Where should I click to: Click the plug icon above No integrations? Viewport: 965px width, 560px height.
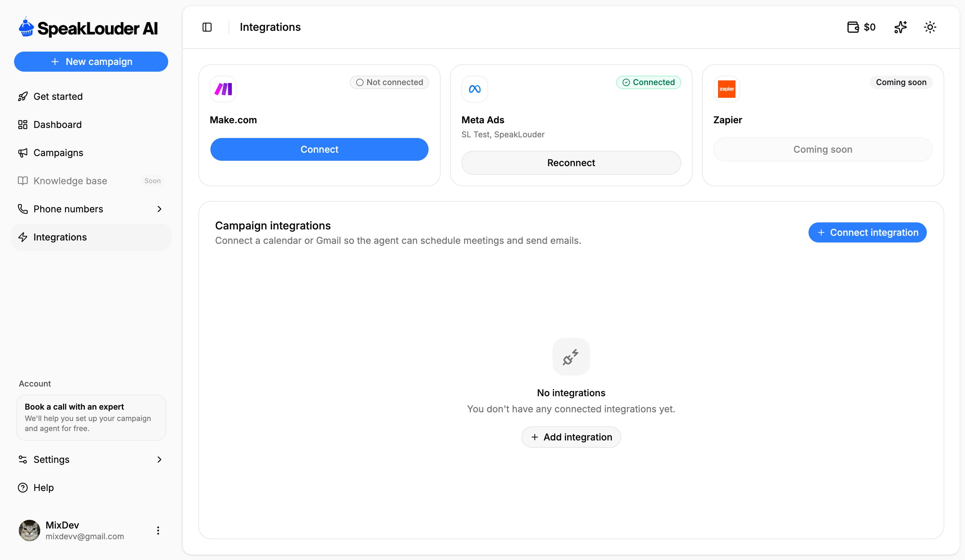point(571,357)
